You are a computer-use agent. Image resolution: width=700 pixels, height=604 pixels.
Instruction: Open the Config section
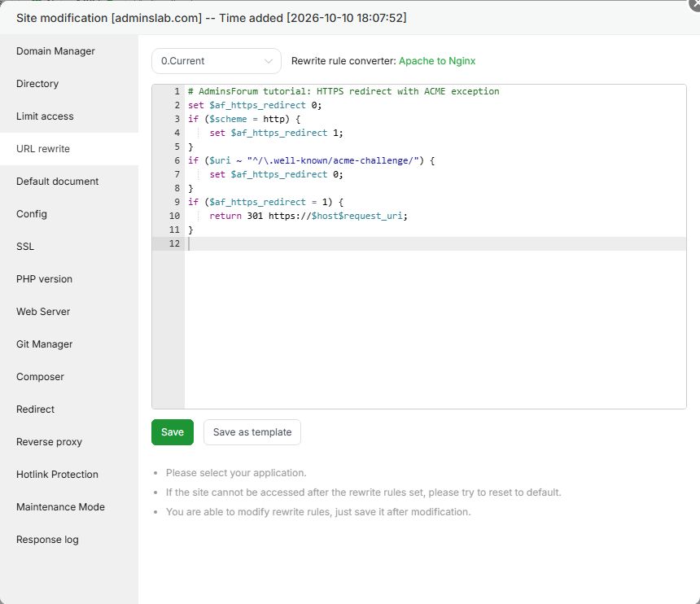point(31,214)
